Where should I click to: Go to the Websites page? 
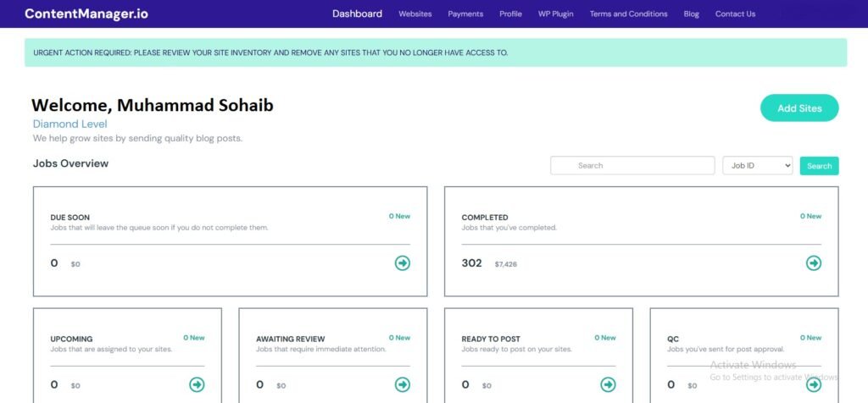pyautogui.click(x=415, y=14)
